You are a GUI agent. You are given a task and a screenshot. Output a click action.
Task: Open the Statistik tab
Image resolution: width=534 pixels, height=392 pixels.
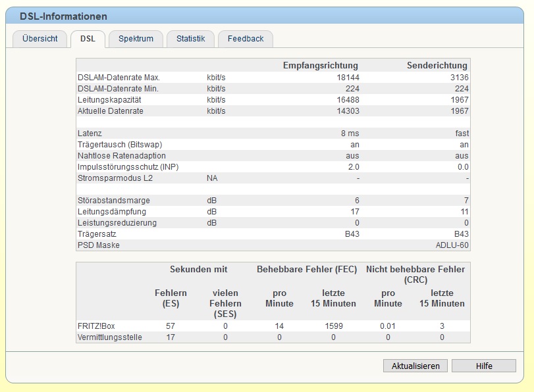(191, 39)
